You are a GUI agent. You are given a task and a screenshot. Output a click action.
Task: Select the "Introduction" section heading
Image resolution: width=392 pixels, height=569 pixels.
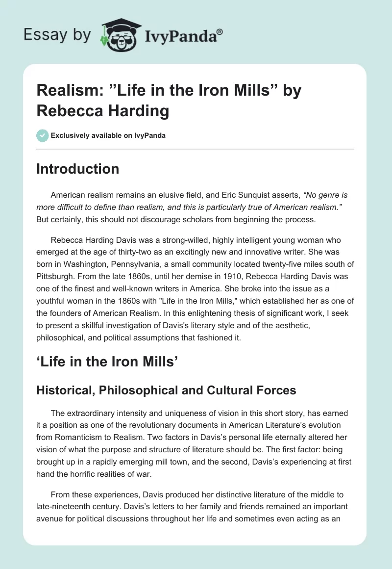pos(77,169)
